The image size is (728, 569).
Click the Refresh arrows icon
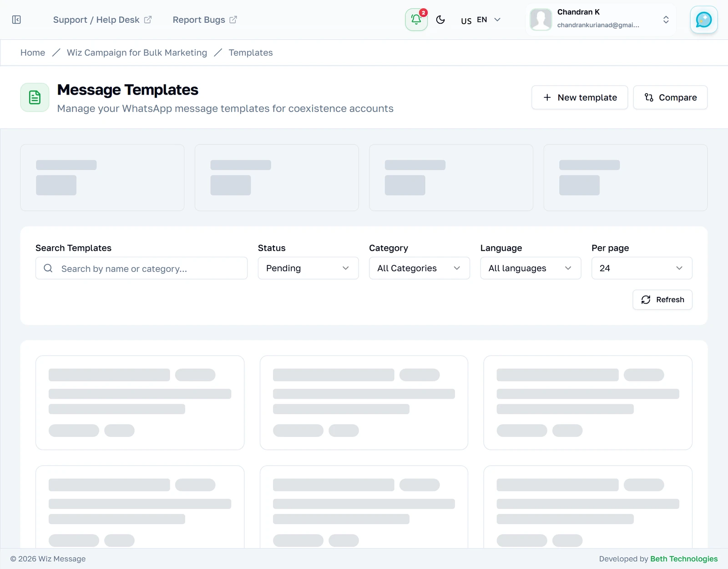pos(646,300)
